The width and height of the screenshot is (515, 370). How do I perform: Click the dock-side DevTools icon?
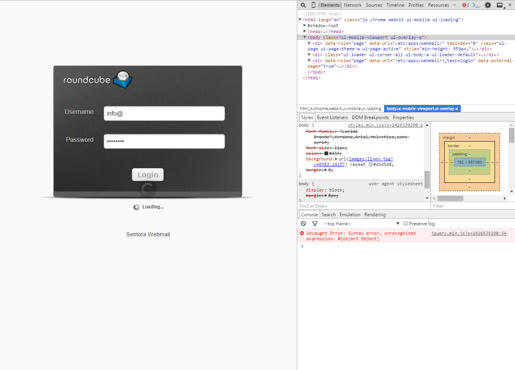pos(500,5)
